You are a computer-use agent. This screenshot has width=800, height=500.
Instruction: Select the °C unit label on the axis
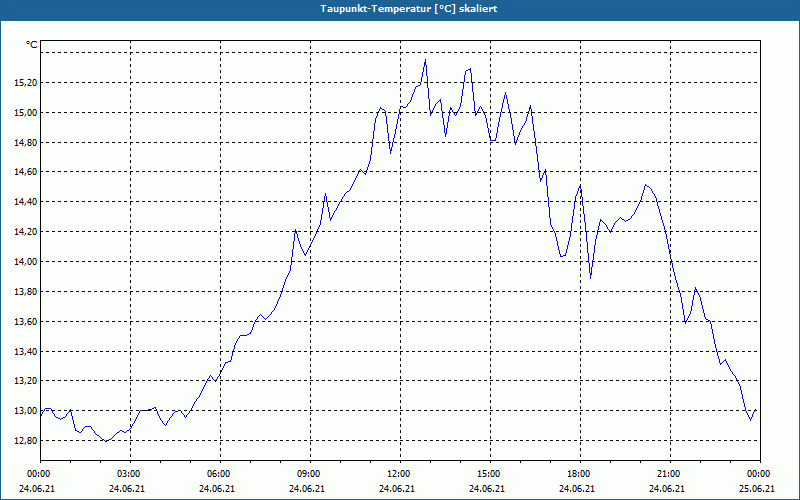[32, 45]
